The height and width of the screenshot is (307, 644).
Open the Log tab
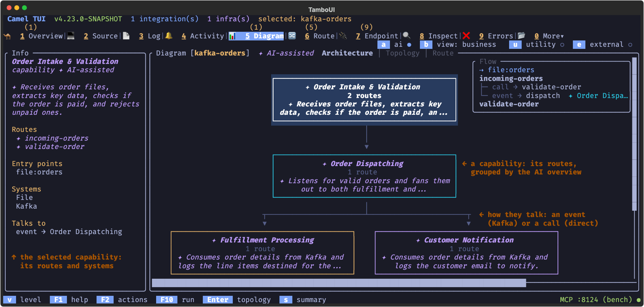[150, 36]
